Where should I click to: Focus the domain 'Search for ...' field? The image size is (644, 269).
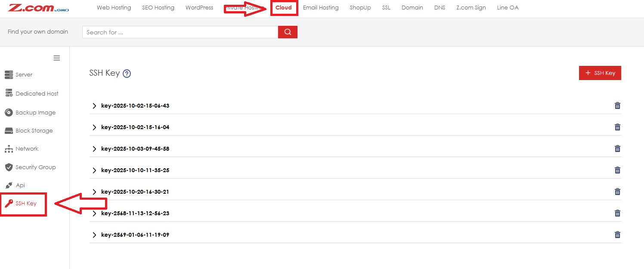pyautogui.click(x=180, y=32)
